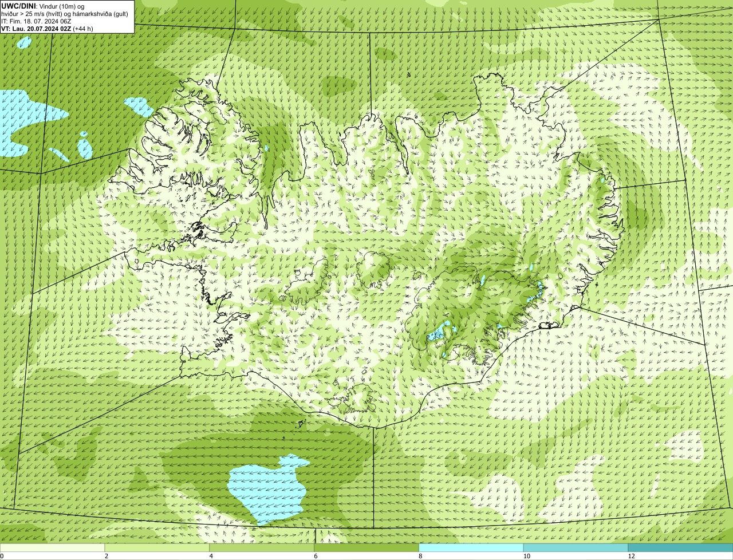
Task: Click the title line 'UWC/DINI: Vindur (10m) og'
Action: point(44,6)
